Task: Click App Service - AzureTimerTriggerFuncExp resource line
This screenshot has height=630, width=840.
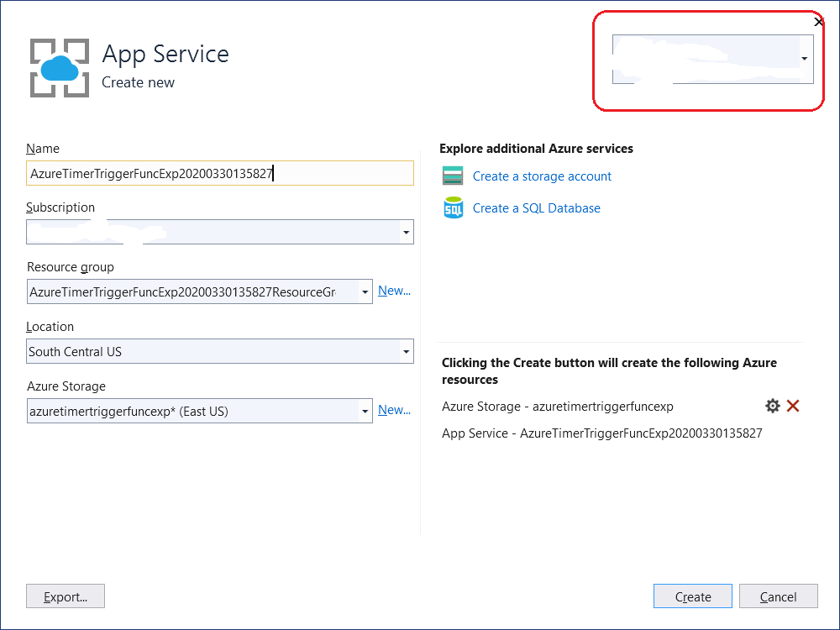Action: [x=601, y=433]
